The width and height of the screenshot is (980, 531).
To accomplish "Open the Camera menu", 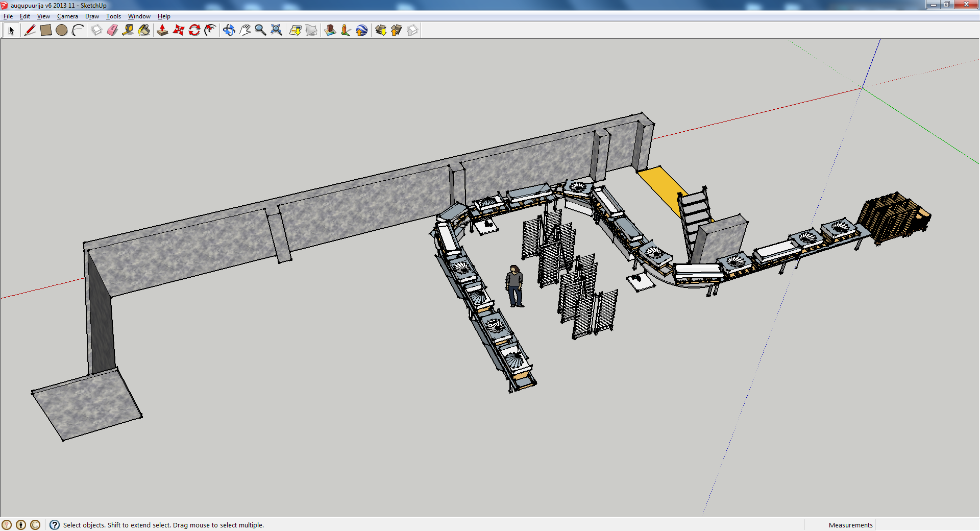I will [67, 16].
